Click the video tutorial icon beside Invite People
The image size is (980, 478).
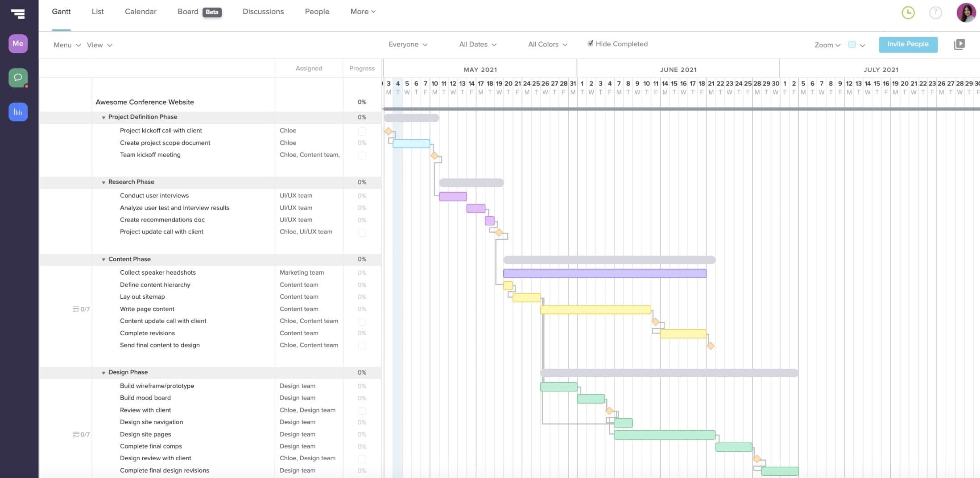959,44
